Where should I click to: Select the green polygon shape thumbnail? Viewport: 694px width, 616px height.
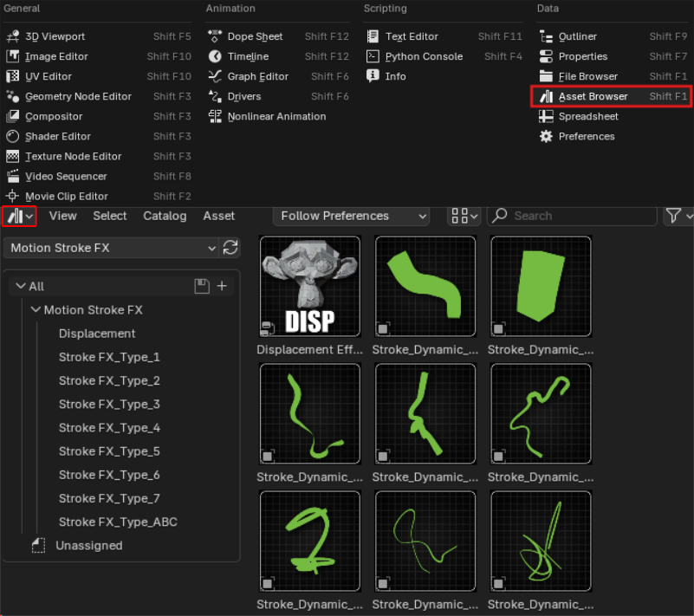541,286
